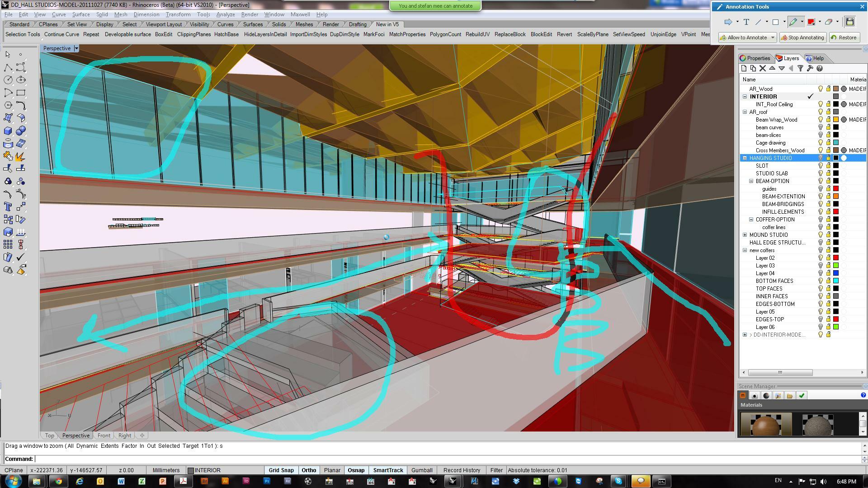Click the Restore button
868x488 pixels.
pyautogui.click(x=844, y=38)
